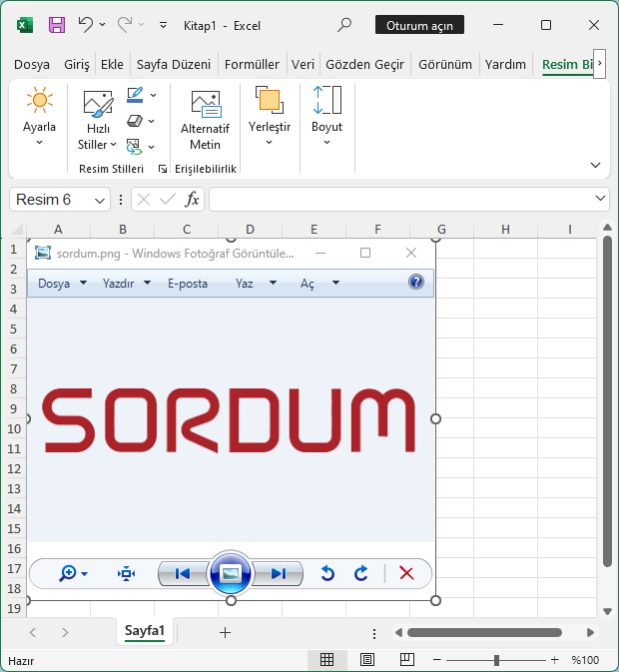Switch to the Veri tab
Screen dimensions: 619x672
tap(303, 64)
